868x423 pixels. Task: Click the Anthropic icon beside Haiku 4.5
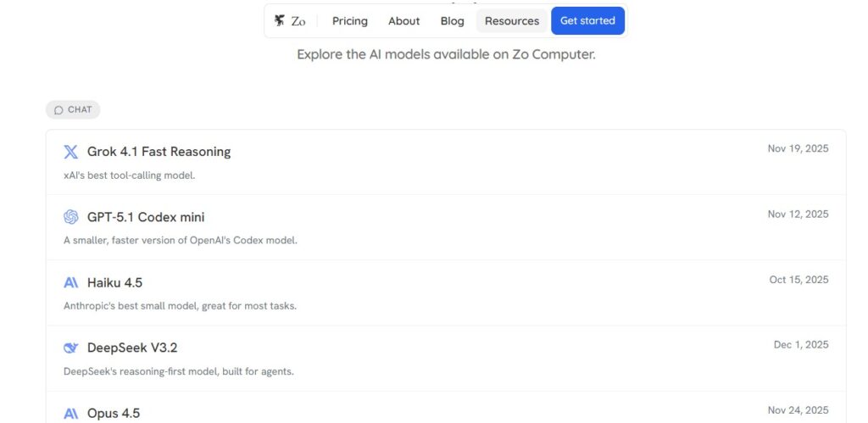coord(71,282)
